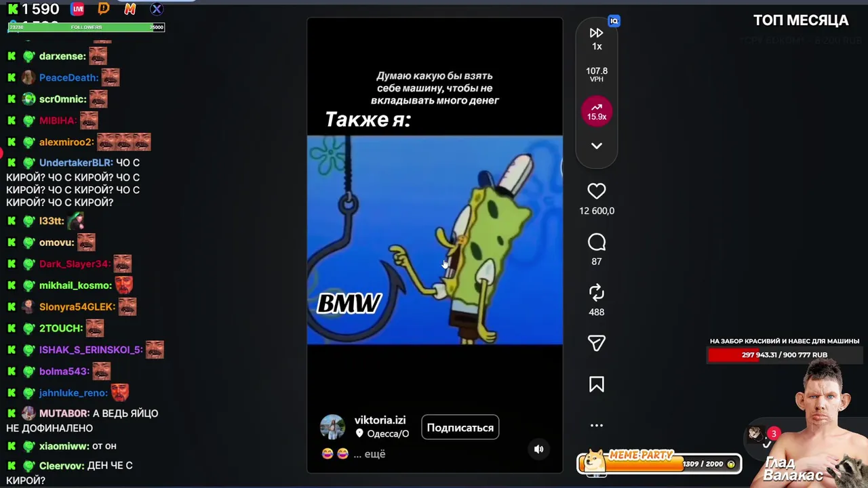This screenshot has height=488, width=868.
Task: Click the streamer webcam image
Action: 822,422
